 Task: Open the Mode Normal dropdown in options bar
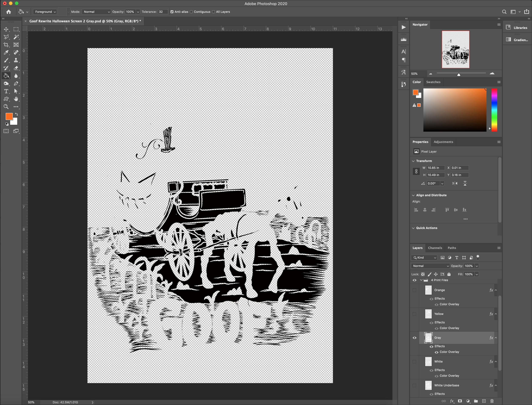tap(96, 12)
